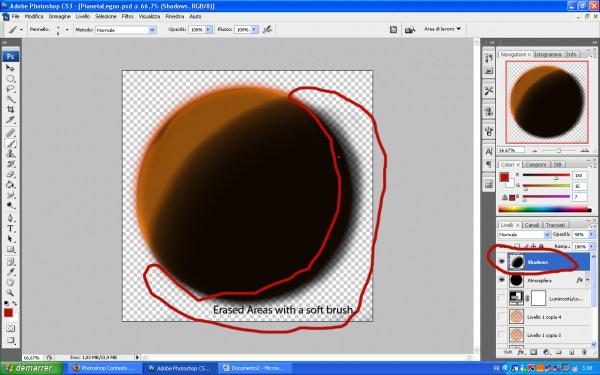Select the Clone Stamp tool

tap(10, 153)
